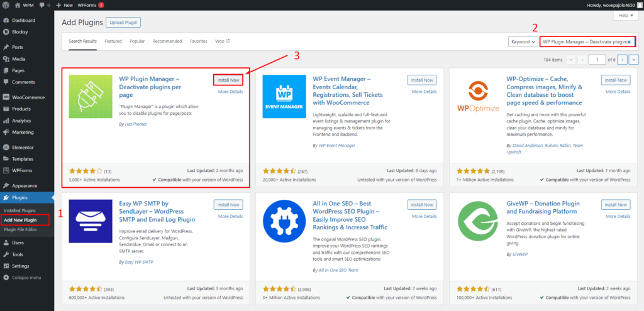
Task: Open the Recommended plugins tab
Action: click(x=167, y=41)
